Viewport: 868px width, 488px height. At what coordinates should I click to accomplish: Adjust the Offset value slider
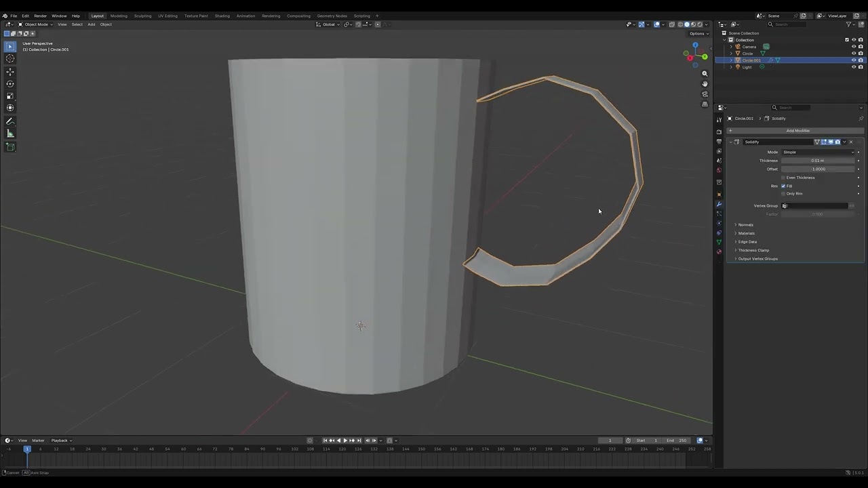point(818,169)
